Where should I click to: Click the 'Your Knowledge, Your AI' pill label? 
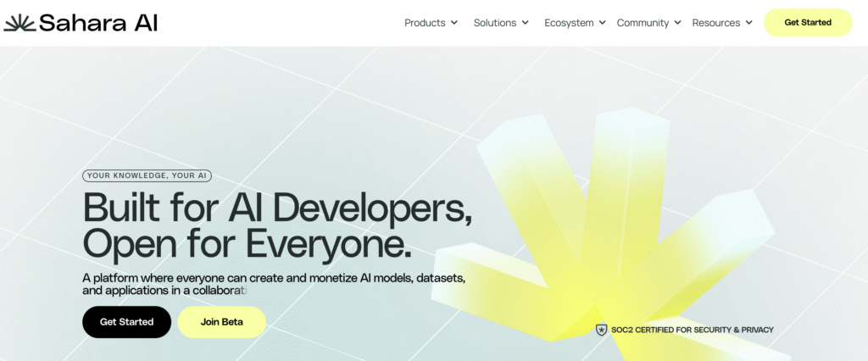pos(147,176)
